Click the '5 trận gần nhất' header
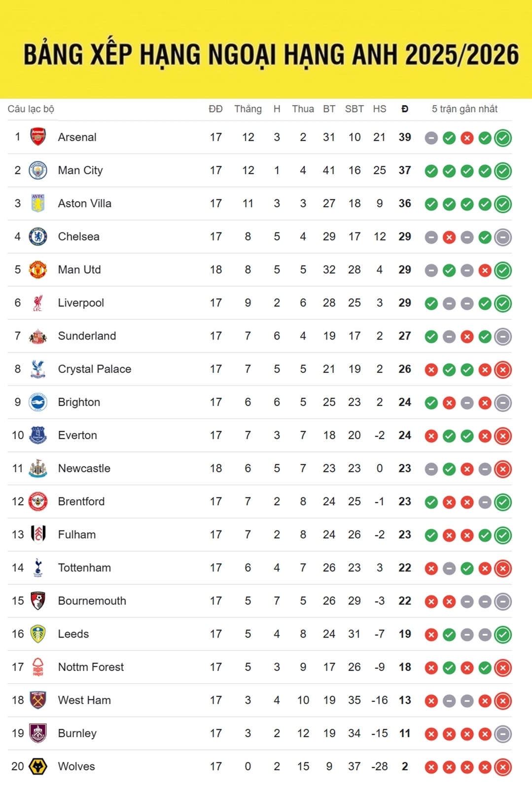Viewport: 532px width, 786px height. click(464, 109)
